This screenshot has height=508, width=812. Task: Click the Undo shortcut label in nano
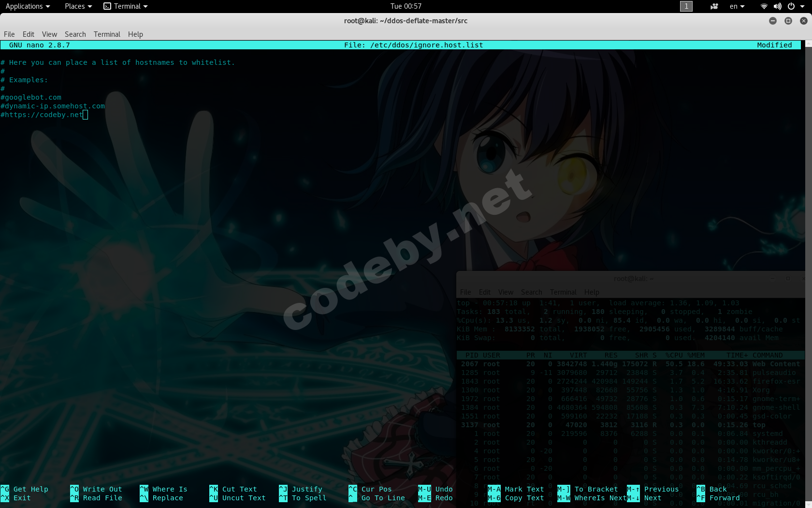click(444, 489)
